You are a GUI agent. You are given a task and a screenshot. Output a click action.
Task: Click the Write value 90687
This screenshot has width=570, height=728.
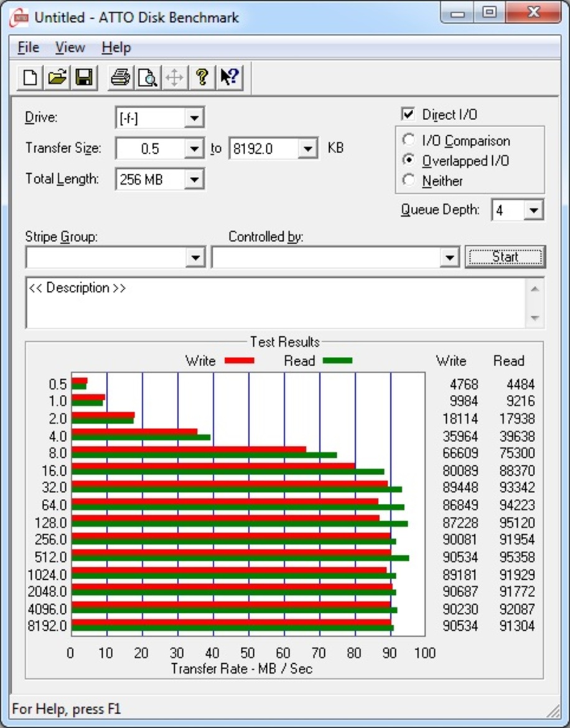tap(460, 592)
